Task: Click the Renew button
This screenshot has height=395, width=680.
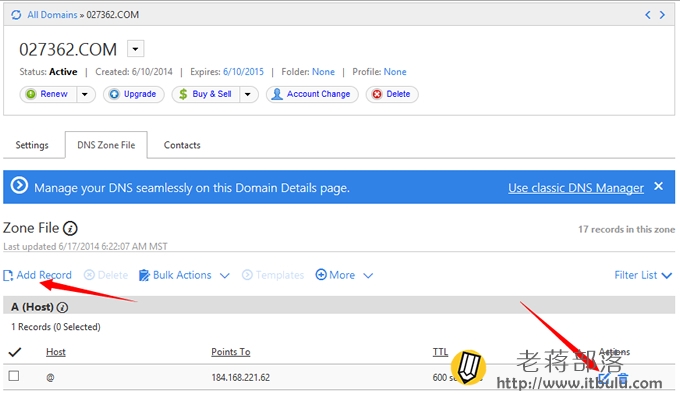Action: (49, 94)
